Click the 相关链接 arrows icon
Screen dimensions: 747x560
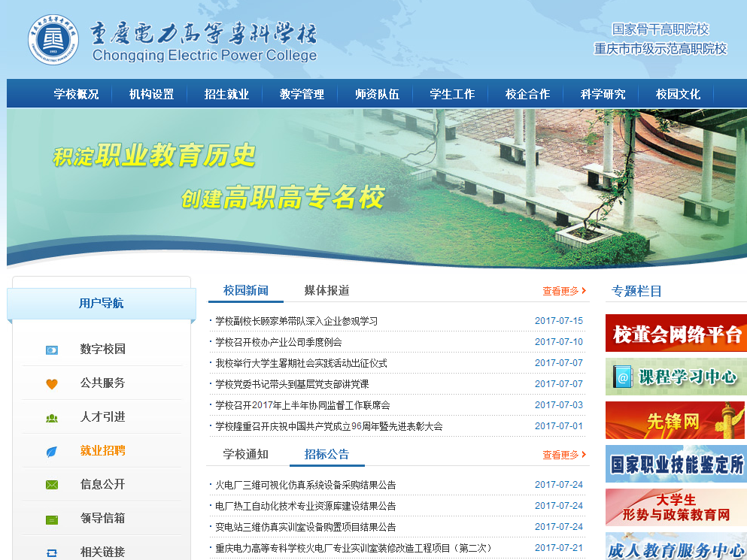point(52,552)
